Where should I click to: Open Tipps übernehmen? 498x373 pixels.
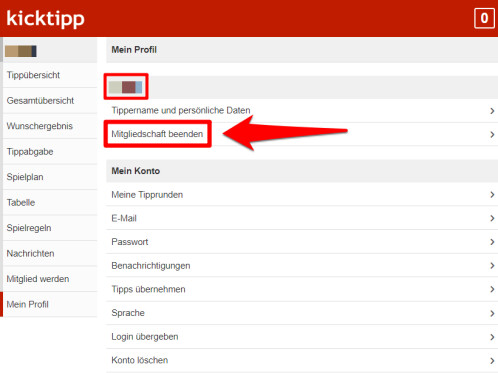click(x=302, y=289)
